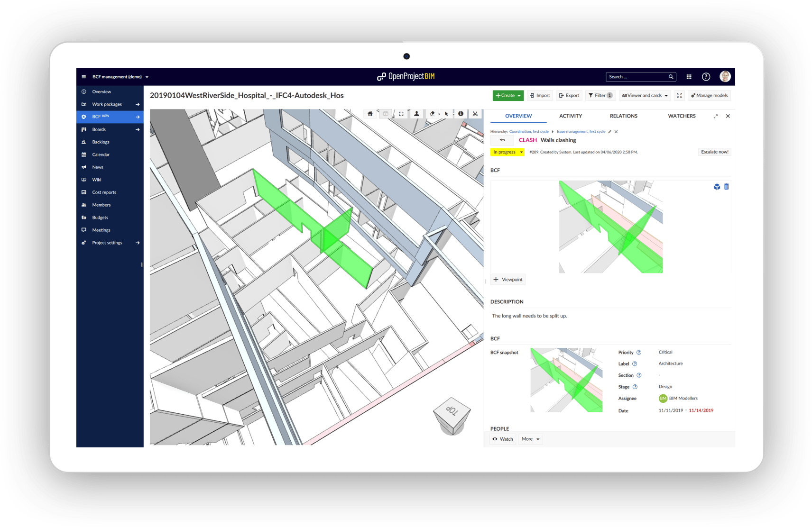Activate the scissors section-cut tool
Viewport: 812px width, 527px height.
point(475,114)
